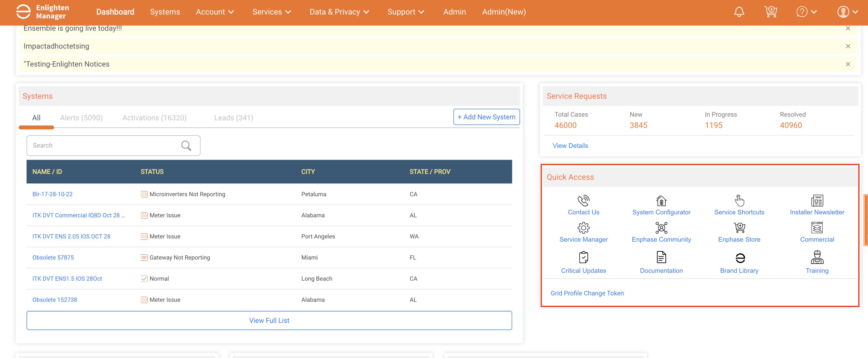The image size is (868, 358).
Task: Open the Admin menu item
Action: (454, 12)
